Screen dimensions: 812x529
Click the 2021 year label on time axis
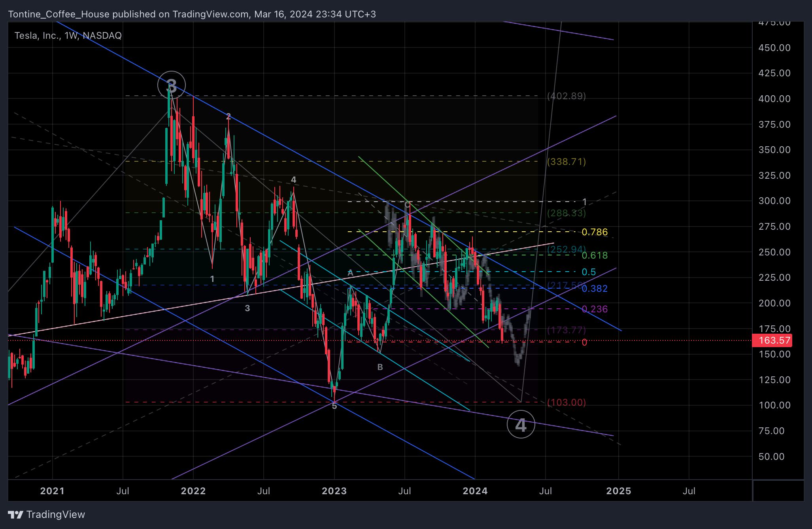pos(52,491)
